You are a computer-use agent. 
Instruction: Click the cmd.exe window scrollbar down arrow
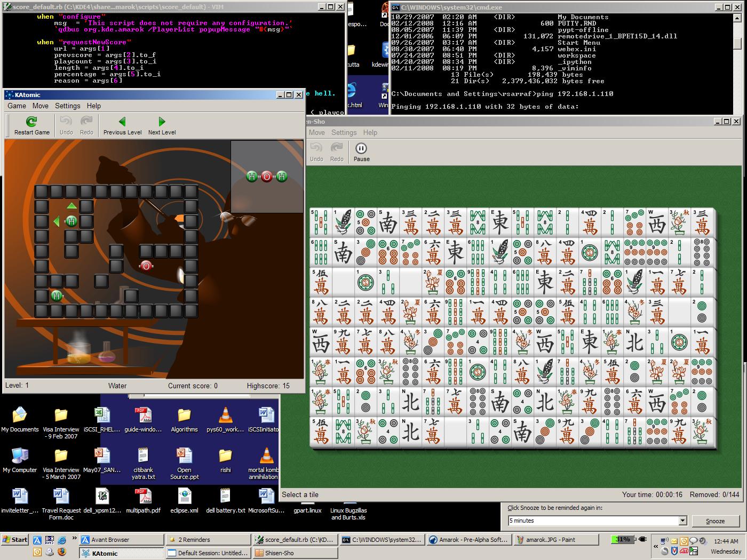(x=738, y=110)
